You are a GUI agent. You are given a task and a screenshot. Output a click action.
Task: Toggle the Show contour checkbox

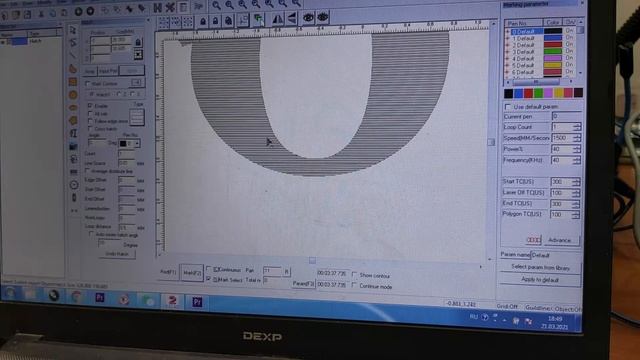(x=354, y=275)
